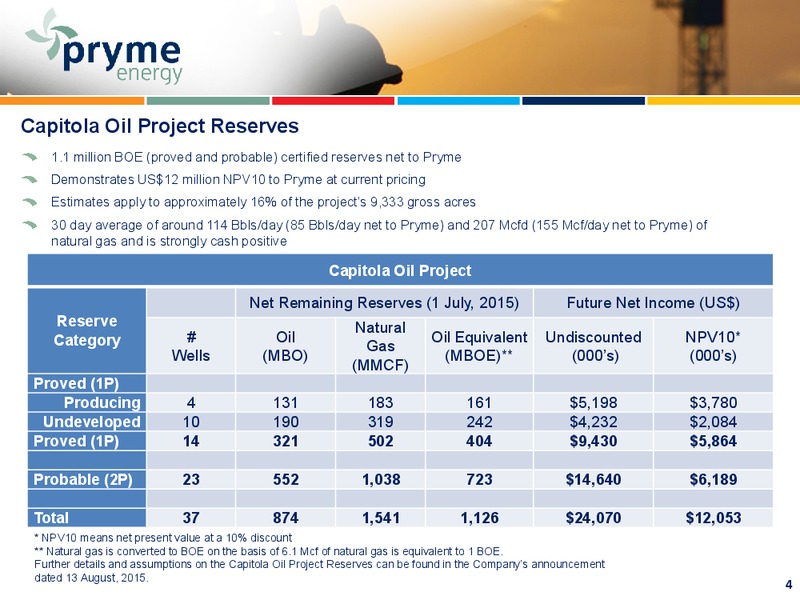
Task: Select the 'Future Net Income (US$)' header
Action: point(653,303)
